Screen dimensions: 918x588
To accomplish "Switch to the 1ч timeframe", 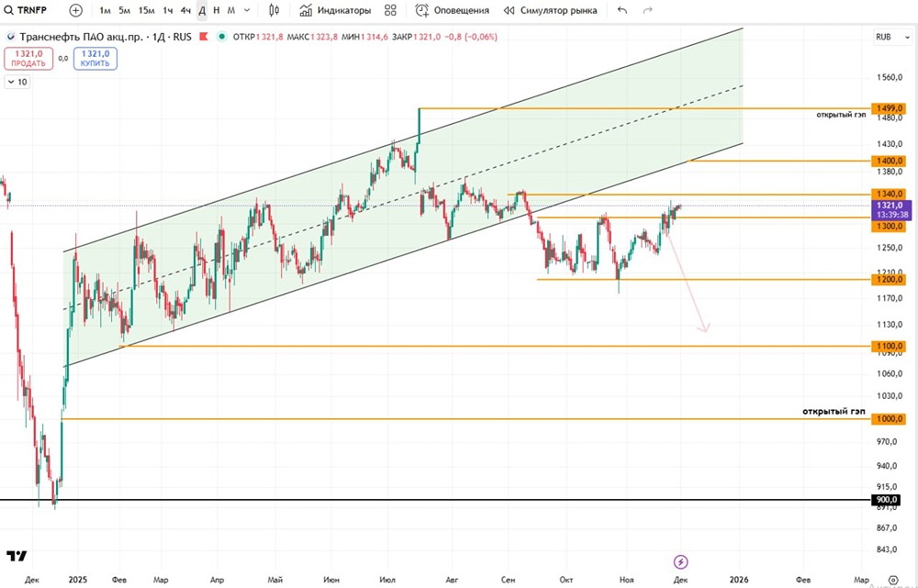I will [x=167, y=10].
